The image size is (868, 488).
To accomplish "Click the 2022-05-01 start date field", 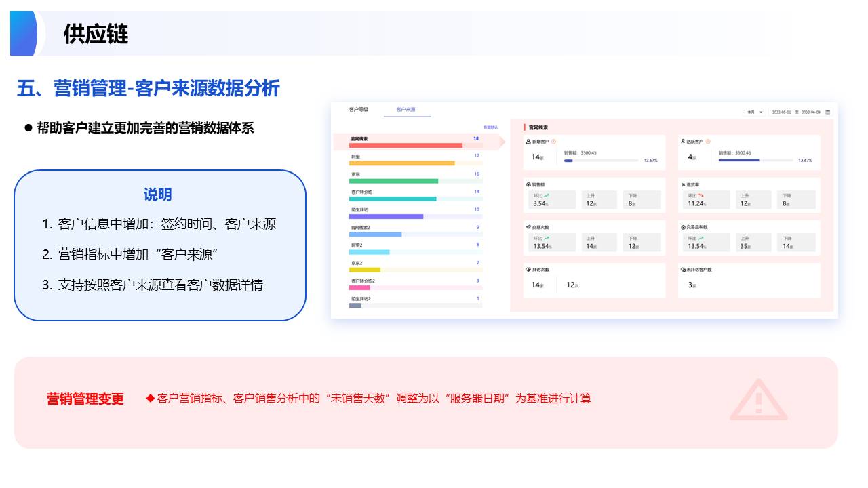I will point(781,112).
